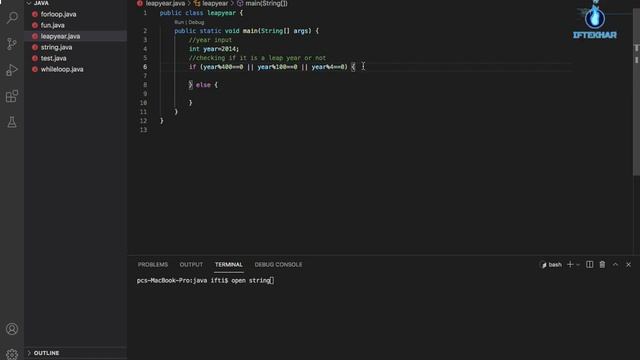Open the Extensions view
Screen dimensions: 640x360
(x=12, y=96)
